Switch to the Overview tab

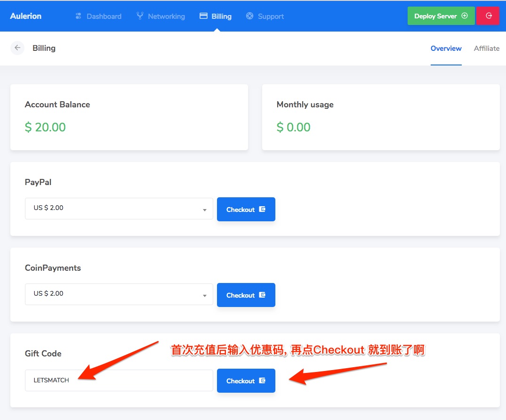click(x=446, y=48)
